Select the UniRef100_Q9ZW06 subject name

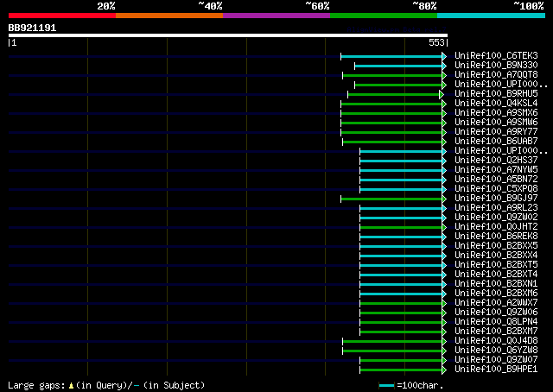496,313
